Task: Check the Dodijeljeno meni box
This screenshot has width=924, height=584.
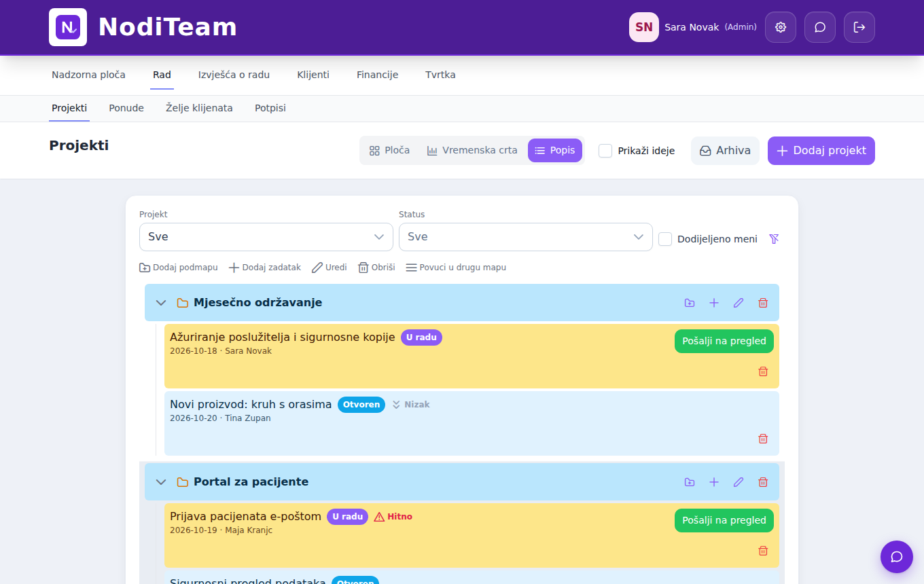Action: point(665,239)
